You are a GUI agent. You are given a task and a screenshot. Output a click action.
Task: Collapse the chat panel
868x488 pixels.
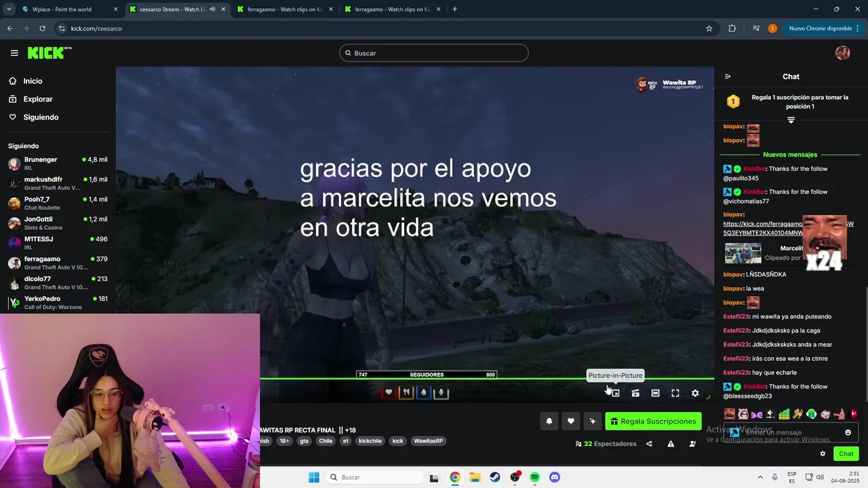tap(728, 77)
